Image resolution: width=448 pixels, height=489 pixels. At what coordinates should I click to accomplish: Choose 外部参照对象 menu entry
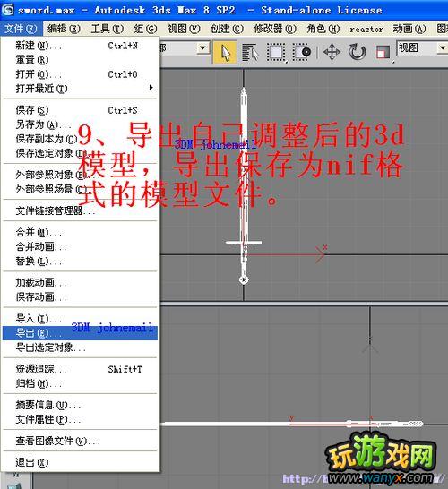[x=80, y=175]
